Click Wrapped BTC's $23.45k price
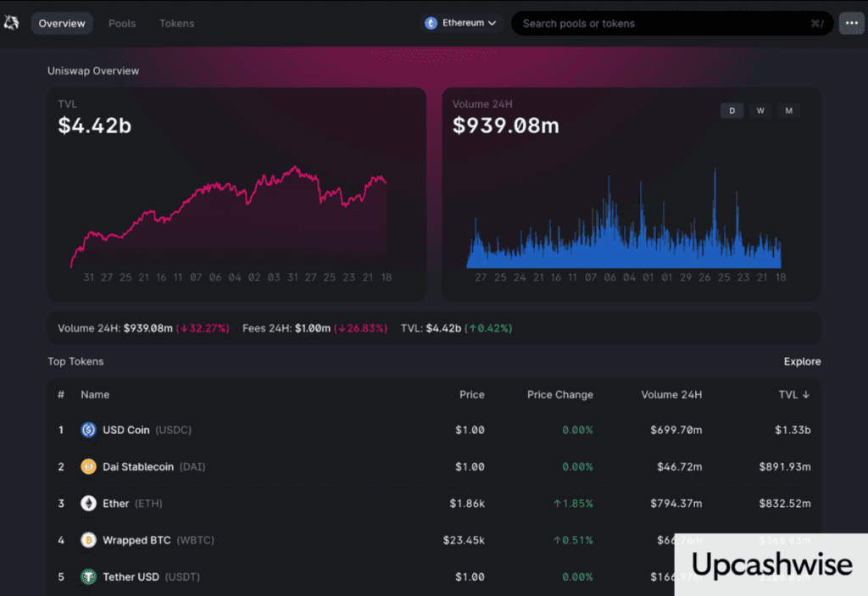This screenshot has height=596, width=868. pos(464,540)
